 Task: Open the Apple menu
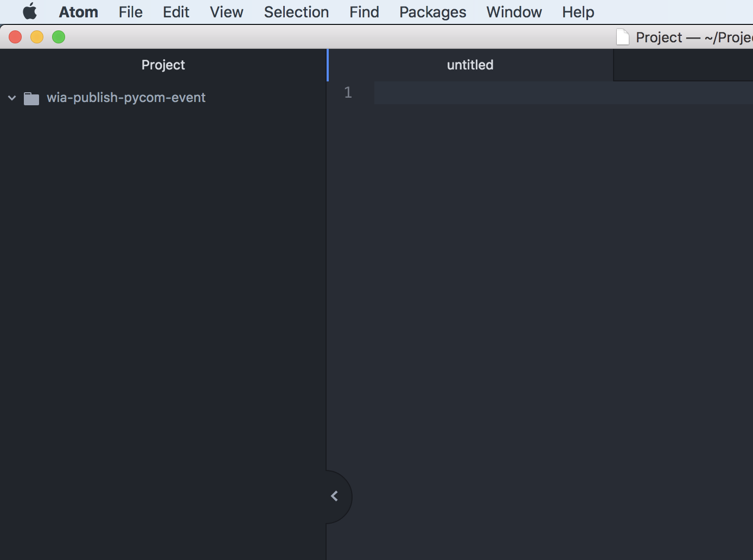coord(30,11)
